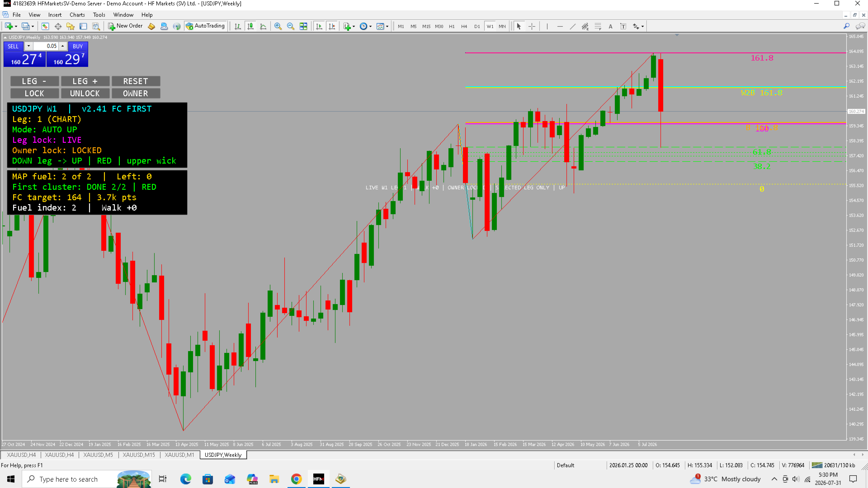Open the Charts menu
868x488 pixels.
click(x=77, y=15)
